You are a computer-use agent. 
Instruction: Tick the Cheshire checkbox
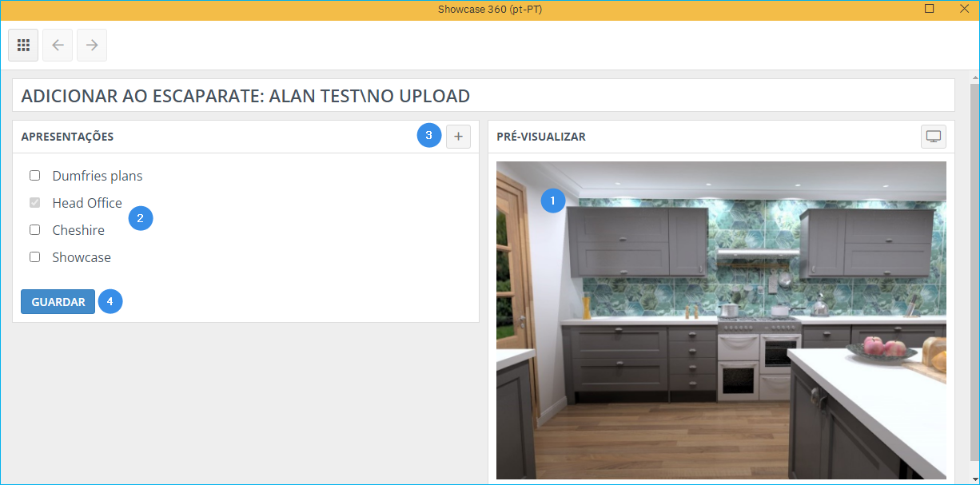coord(35,230)
